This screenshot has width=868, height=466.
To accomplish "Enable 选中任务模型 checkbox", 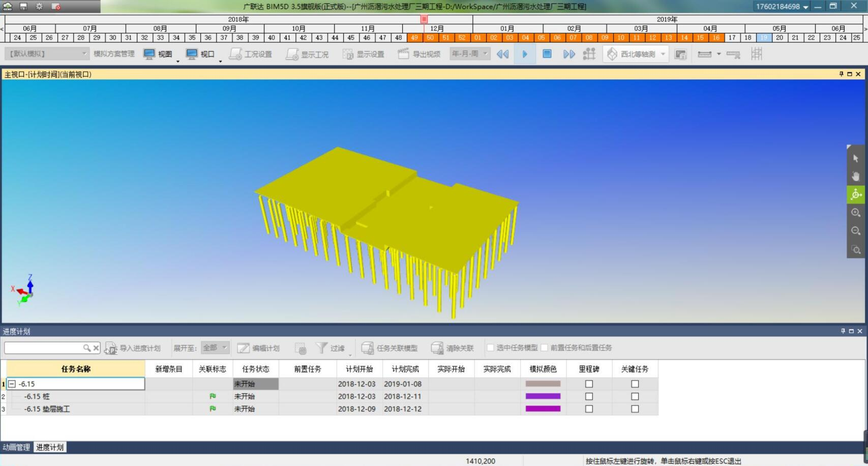I will [x=491, y=347].
